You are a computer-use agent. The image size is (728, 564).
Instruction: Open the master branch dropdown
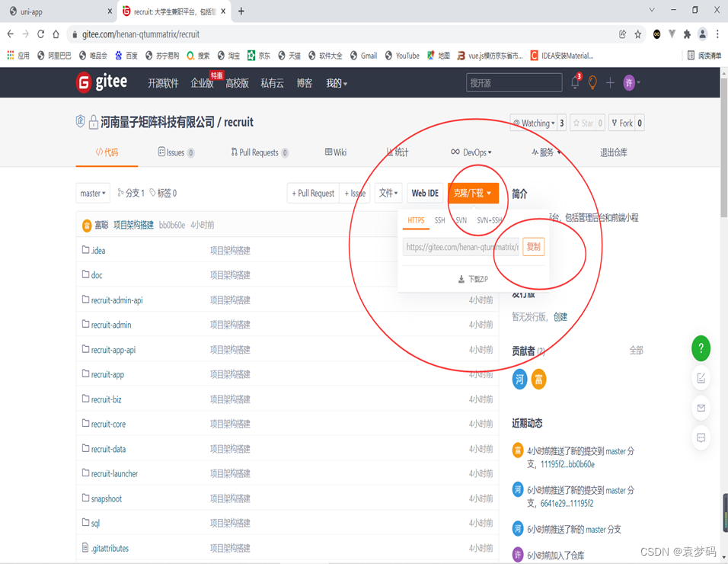92,193
